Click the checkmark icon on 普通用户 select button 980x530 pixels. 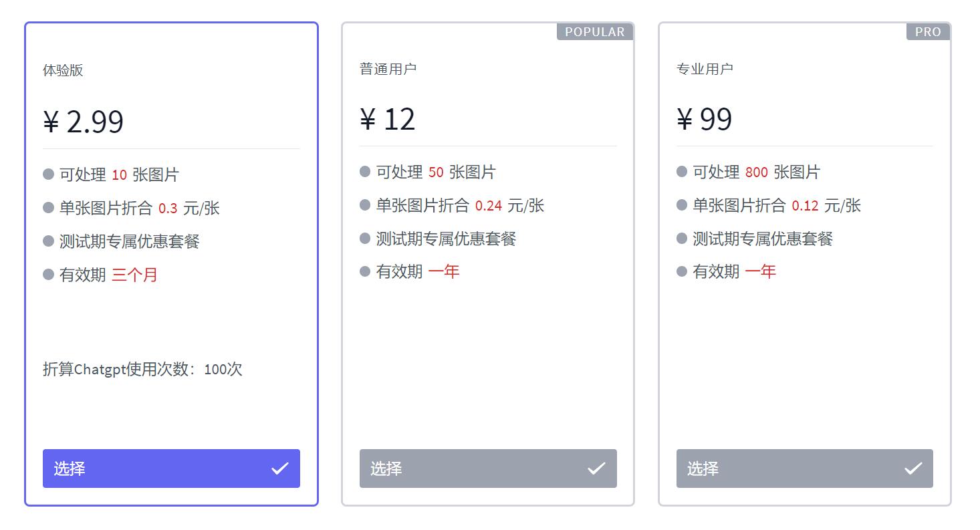coord(596,469)
